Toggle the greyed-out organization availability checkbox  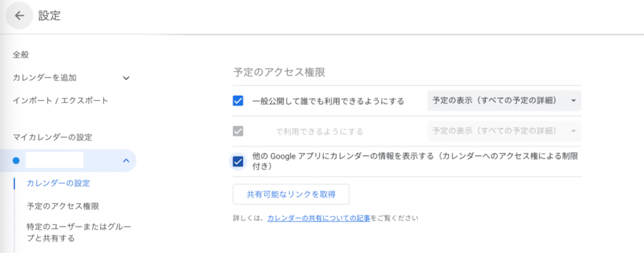coord(238,132)
